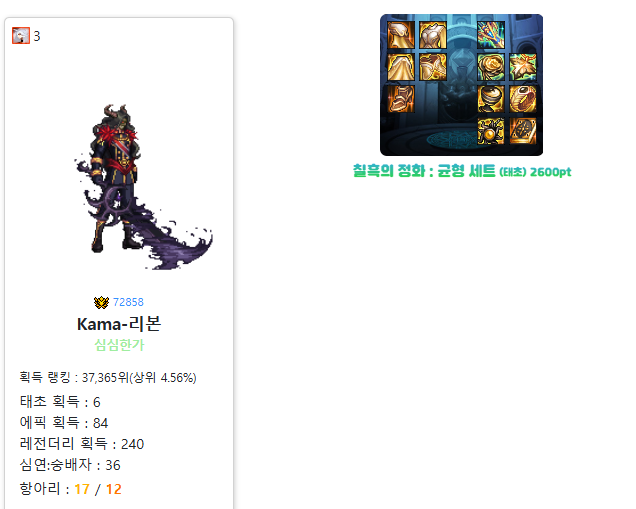Image resolution: width=636 pixels, height=509 pixels.
Task: Select the golden ring equipment icon
Action: click(x=523, y=99)
